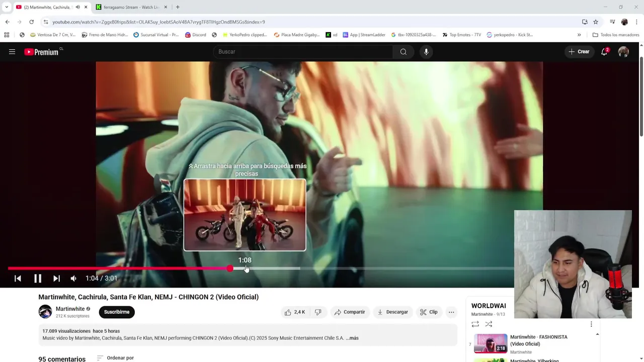This screenshot has height=362, width=644.
Task: Open Ordenar por comment sorting dropdown
Action: pos(115,358)
